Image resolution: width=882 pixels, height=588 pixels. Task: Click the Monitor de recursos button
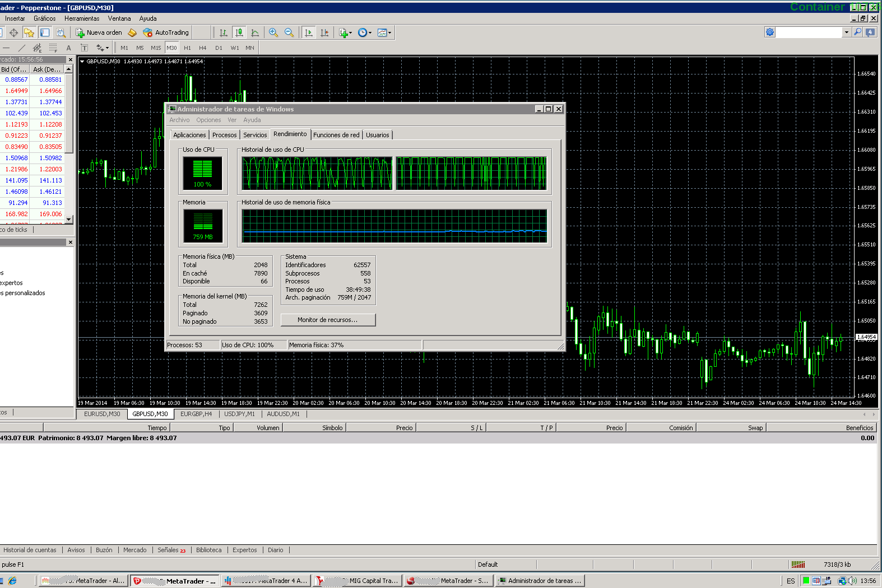(x=328, y=320)
